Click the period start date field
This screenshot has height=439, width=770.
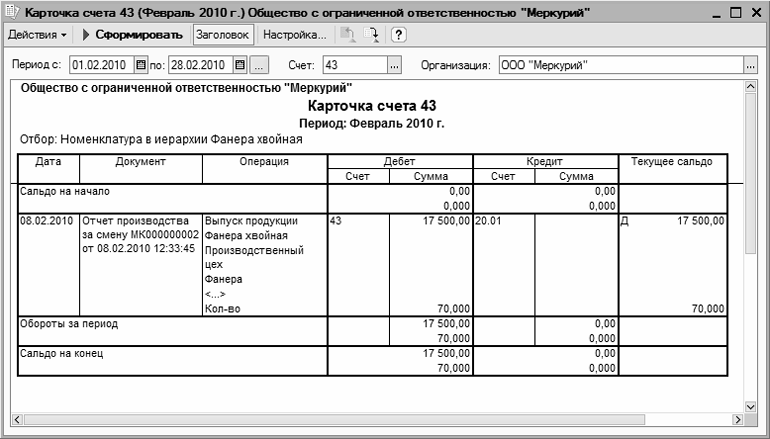click(x=100, y=65)
